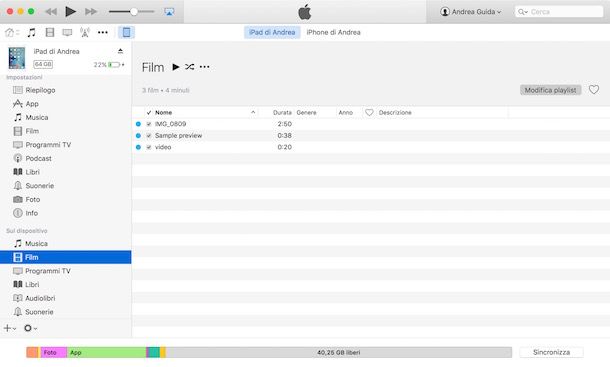Sort by Nome column header

tap(163, 112)
